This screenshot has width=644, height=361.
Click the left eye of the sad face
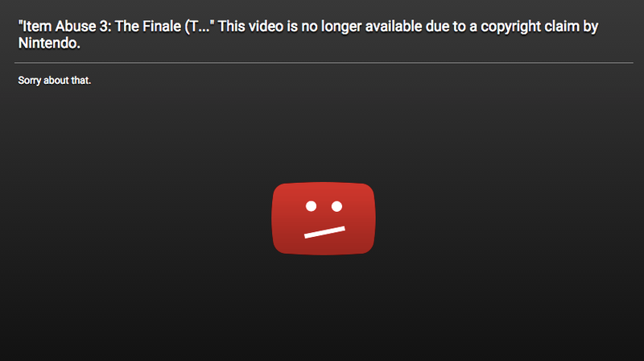pyautogui.click(x=311, y=206)
